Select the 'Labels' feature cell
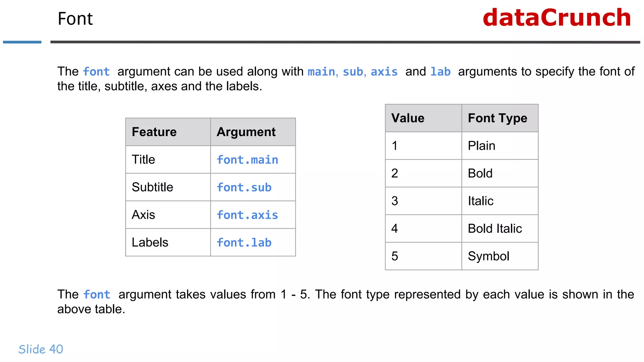 pyautogui.click(x=168, y=243)
